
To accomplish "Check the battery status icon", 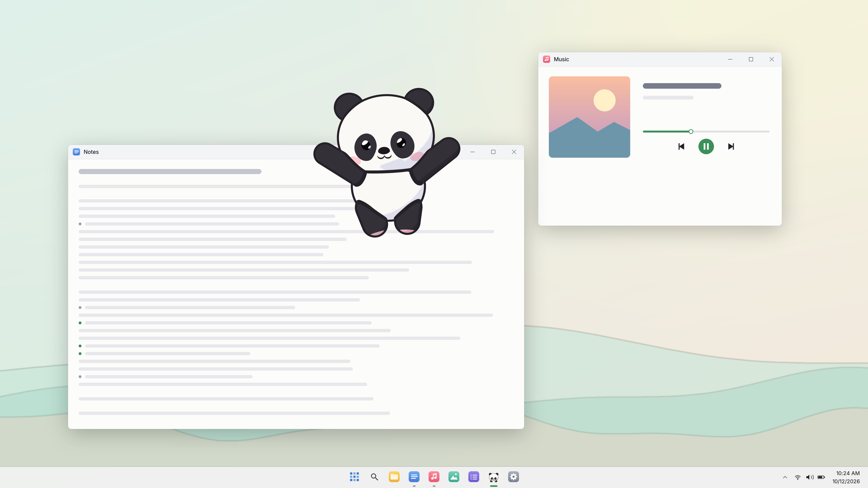I will pyautogui.click(x=821, y=477).
